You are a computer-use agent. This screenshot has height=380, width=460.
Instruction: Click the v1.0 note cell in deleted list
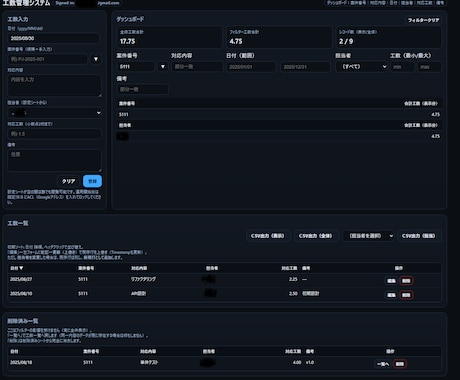310,362
